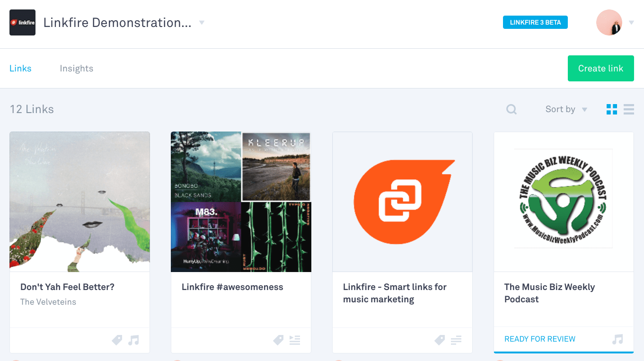644x361 pixels.
Task: Open the Sort by dropdown
Action: (x=566, y=109)
